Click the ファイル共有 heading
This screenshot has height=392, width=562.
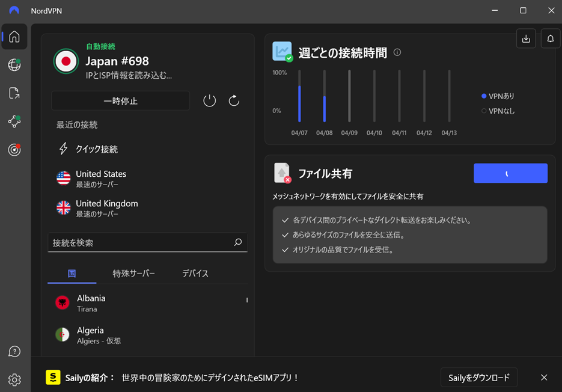click(x=325, y=174)
